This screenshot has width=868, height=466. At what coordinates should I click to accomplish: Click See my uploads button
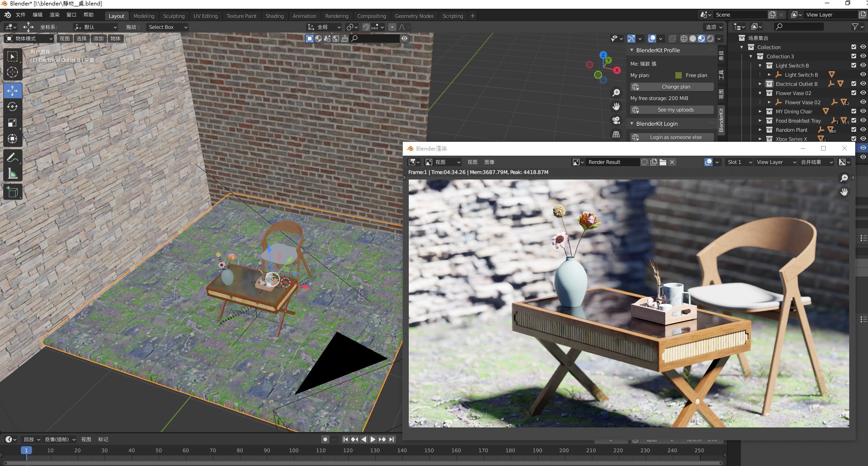tap(675, 110)
